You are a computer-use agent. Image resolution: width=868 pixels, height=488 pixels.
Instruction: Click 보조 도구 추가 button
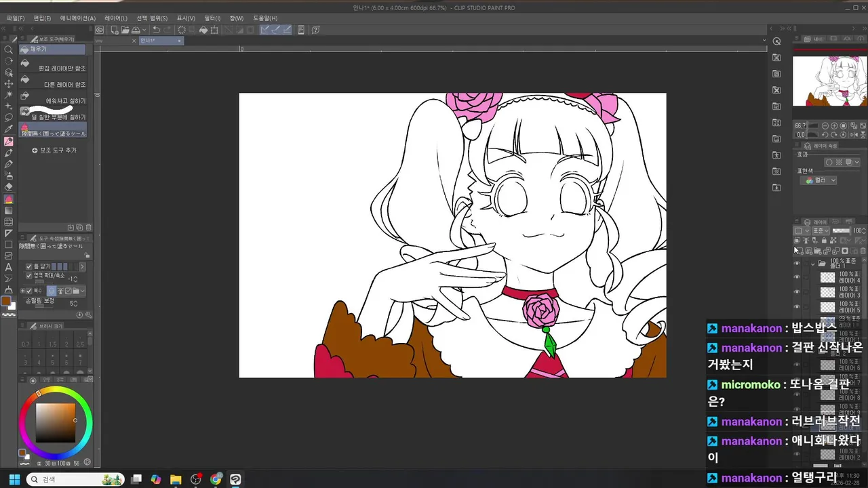click(54, 150)
